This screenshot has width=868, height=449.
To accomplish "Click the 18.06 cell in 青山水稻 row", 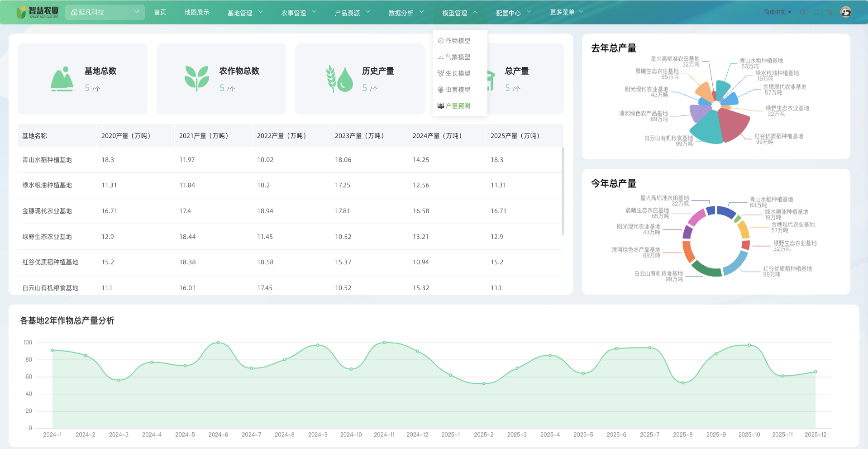I will click(343, 160).
